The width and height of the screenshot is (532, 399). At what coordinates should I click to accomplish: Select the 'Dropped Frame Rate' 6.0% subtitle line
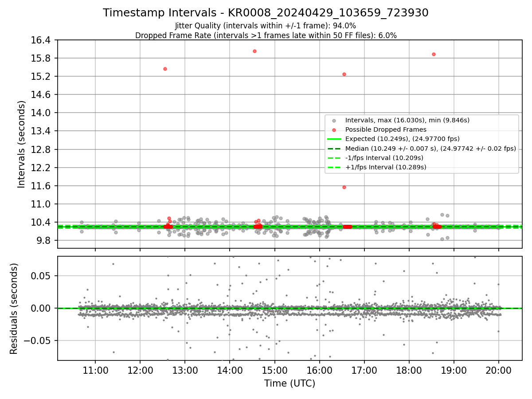pyautogui.click(x=266, y=35)
